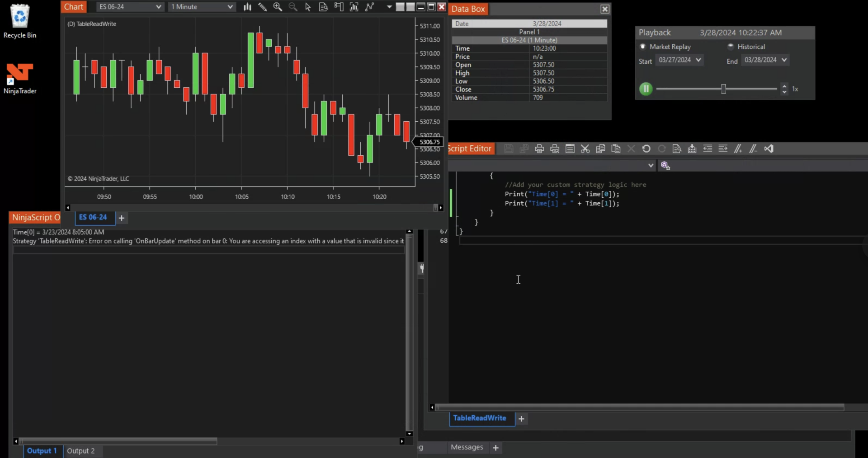Image resolution: width=868 pixels, height=458 pixels.
Task: Click the Print Time[1] code line
Action: (x=562, y=204)
